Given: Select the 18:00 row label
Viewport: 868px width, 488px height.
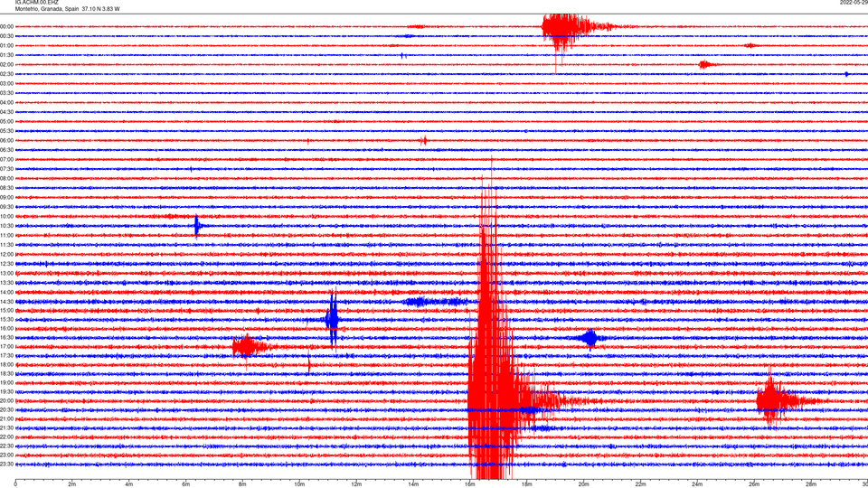Looking at the screenshot, I should point(6,364).
